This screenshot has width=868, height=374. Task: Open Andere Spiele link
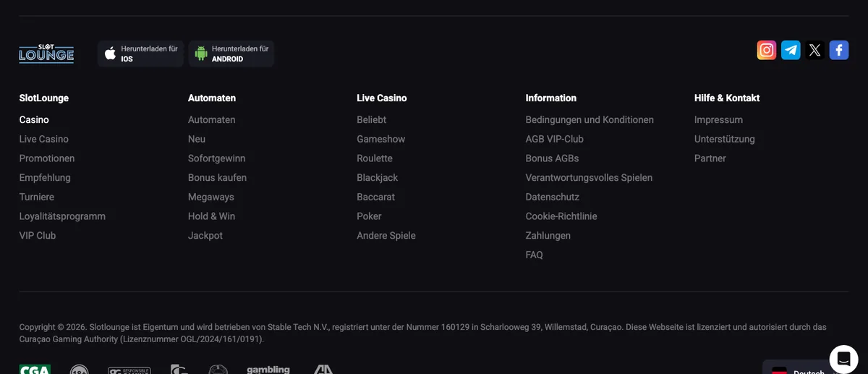click(x=386, y=235)
